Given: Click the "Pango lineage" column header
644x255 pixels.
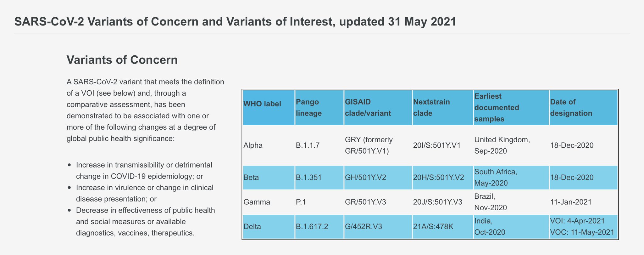Looking at the screenshot, I should tap(309, 108).
